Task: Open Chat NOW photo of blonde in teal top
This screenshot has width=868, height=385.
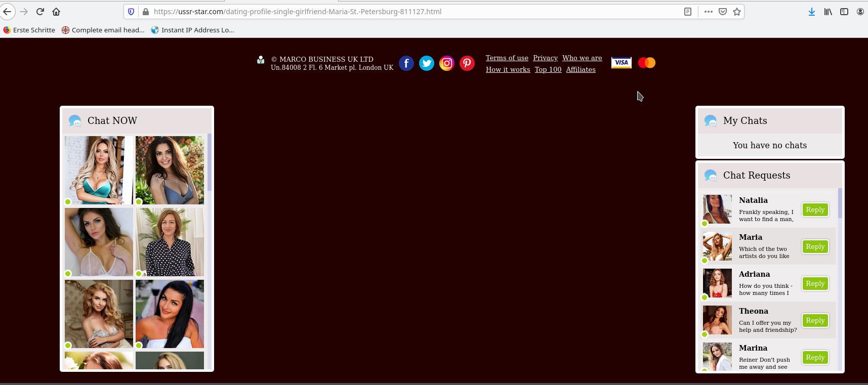Action: [99, 170]
